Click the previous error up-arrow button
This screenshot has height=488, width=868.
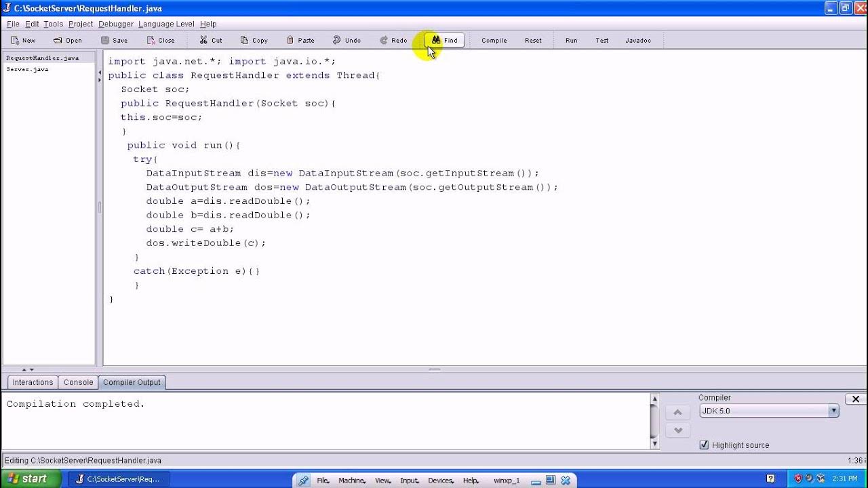point(677,412)
